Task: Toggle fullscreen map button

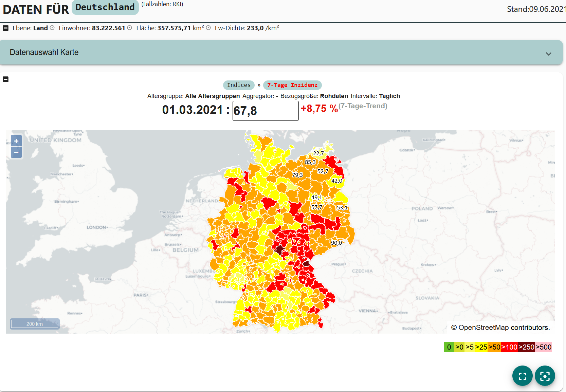Action: coord(523,376)
